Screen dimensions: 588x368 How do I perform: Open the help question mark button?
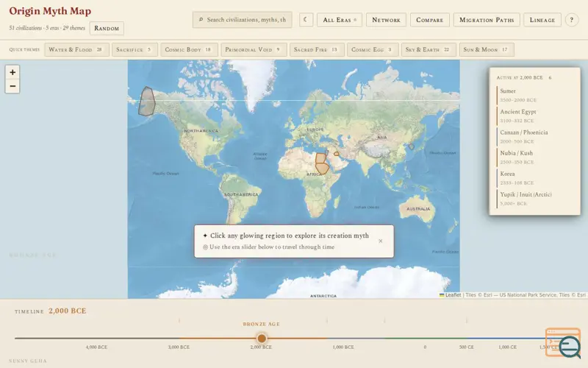572,20
